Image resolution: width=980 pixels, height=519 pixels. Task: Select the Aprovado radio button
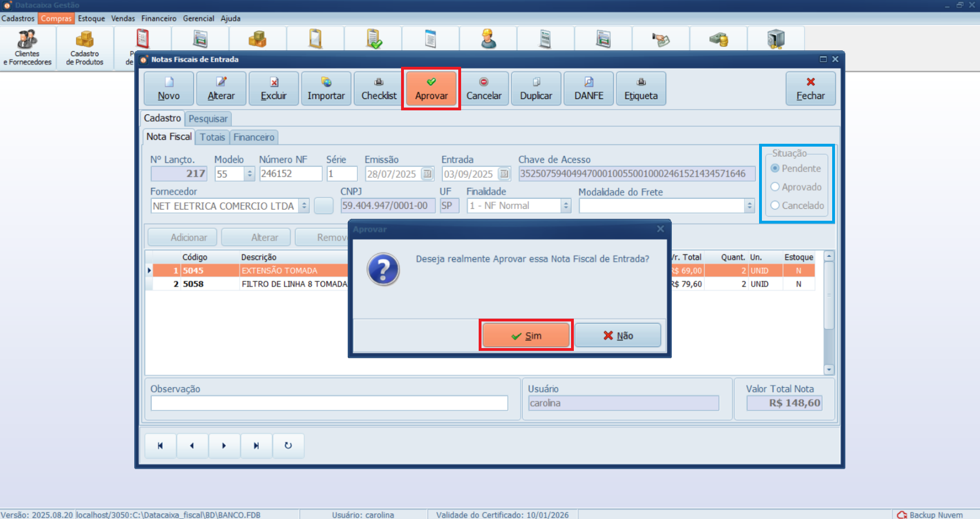(x=775, y=187)
